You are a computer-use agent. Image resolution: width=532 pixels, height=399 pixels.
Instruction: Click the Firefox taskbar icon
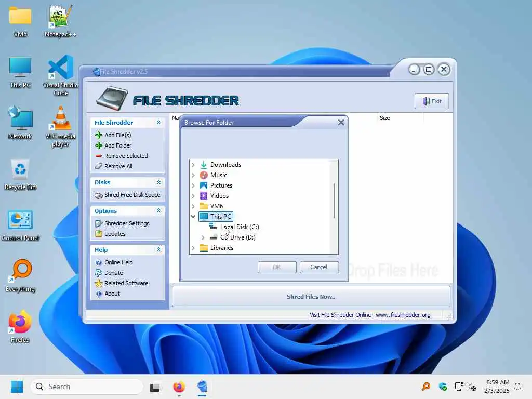(x=179, y=387)
